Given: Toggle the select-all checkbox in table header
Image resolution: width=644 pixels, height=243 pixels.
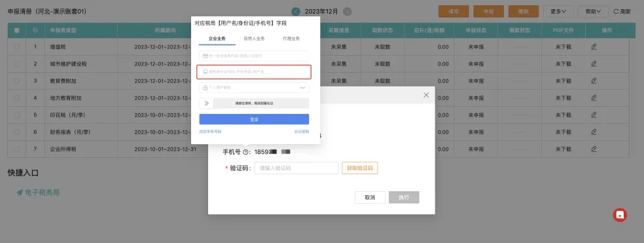Looking at the screenshot, I should [x=17, y=30].
